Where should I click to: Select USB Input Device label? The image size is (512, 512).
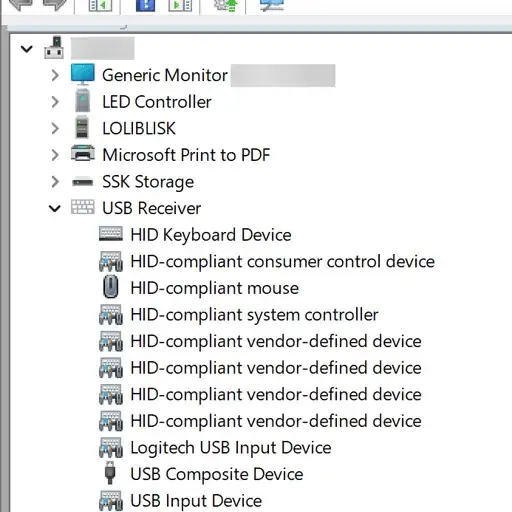[196, 501]
